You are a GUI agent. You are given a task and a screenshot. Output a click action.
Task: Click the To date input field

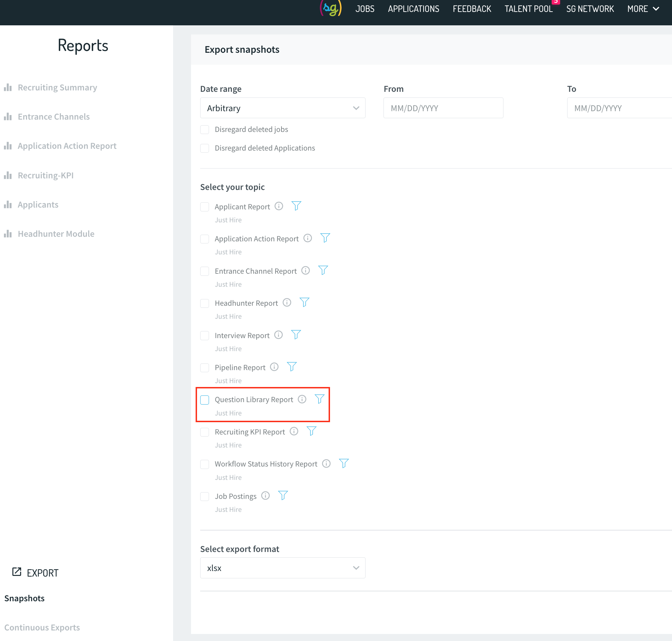pyautogui.click(x=620, y=108)
